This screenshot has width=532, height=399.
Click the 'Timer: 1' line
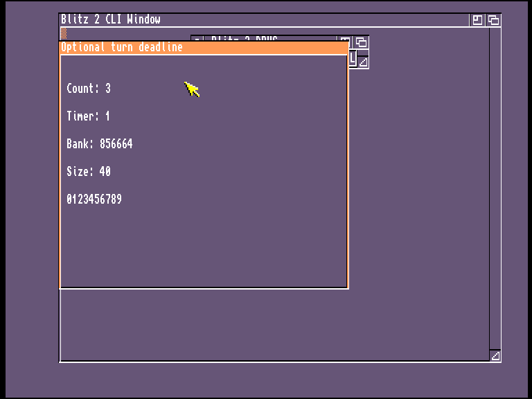88,116
